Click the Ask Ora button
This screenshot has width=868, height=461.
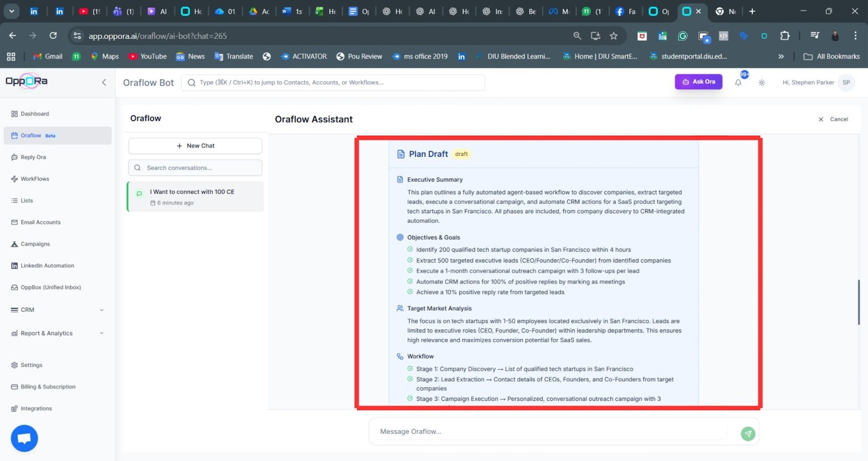coord(698,82)
